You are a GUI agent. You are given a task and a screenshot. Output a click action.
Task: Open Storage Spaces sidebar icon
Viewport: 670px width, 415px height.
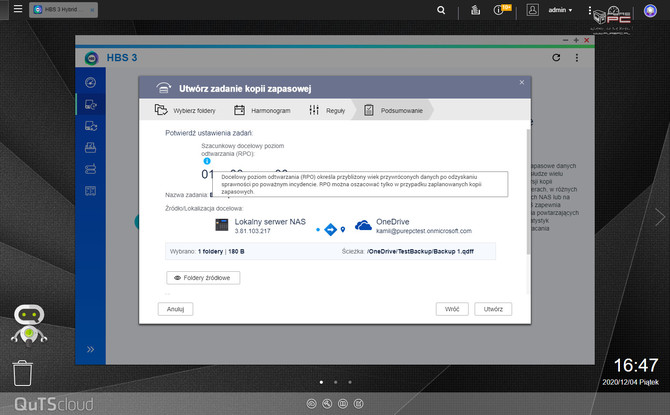click(x=91, y=169)
